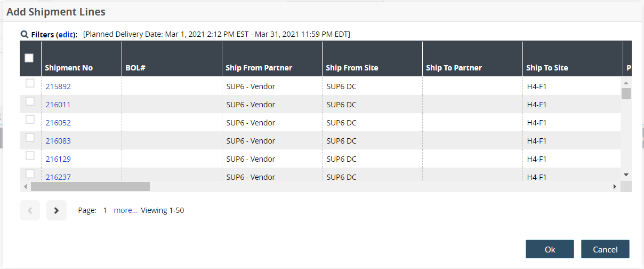Click the Filters magnifier icon
Image resolution: width=644 pixels, height=269 pixels.
coord(25,35)
